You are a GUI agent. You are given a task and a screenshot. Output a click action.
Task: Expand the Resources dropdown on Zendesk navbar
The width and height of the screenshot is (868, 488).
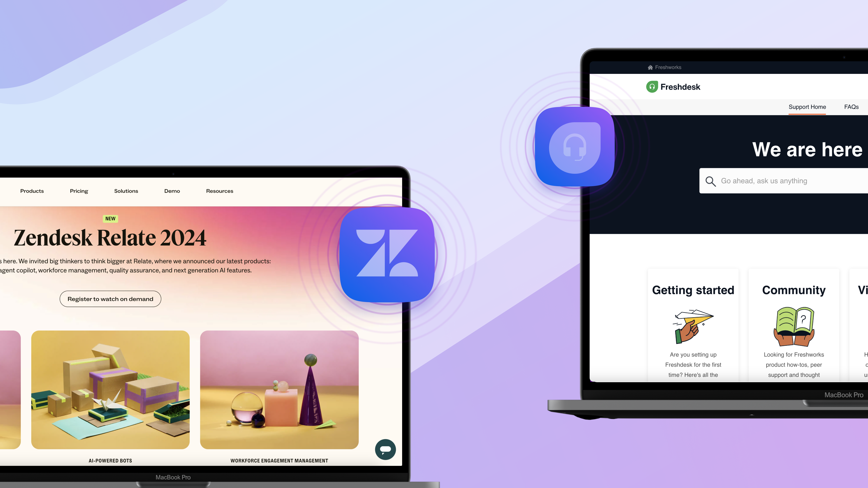click(x=219, y=191)
